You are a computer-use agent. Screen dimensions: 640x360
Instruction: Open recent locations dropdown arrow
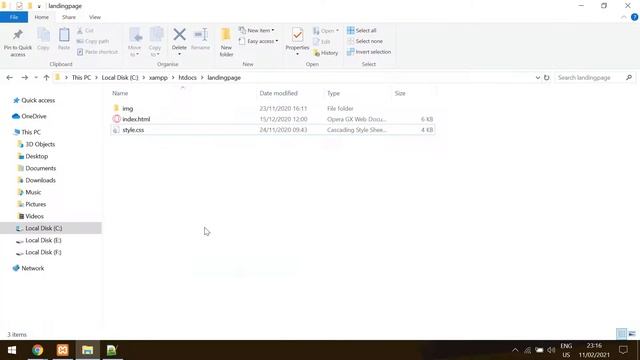(36, 78)
